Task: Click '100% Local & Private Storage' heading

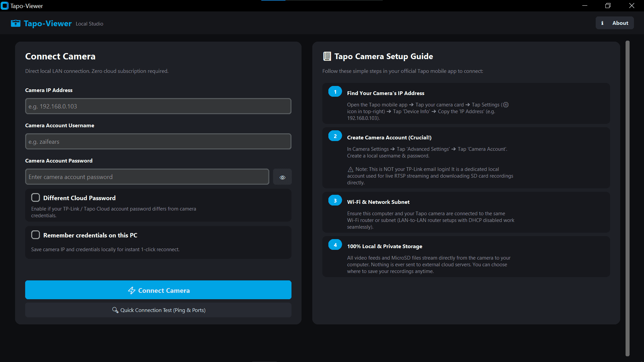Action: (385, 246)
